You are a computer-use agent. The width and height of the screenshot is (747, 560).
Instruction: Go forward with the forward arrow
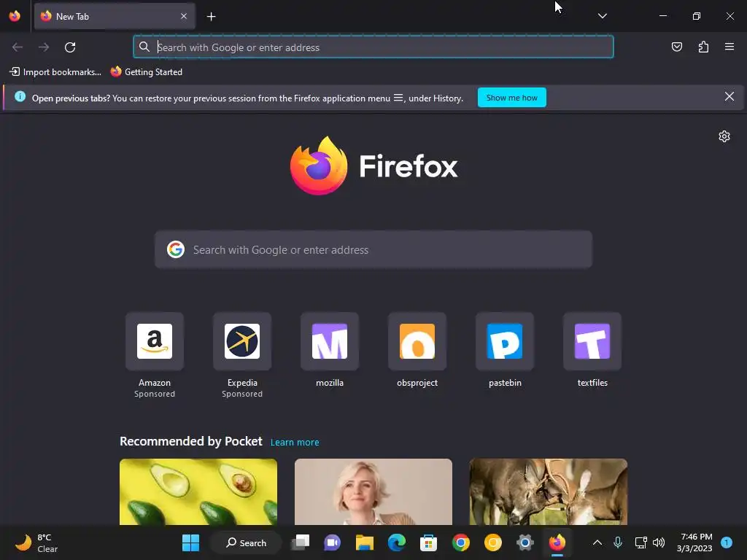tap(44, 47)
